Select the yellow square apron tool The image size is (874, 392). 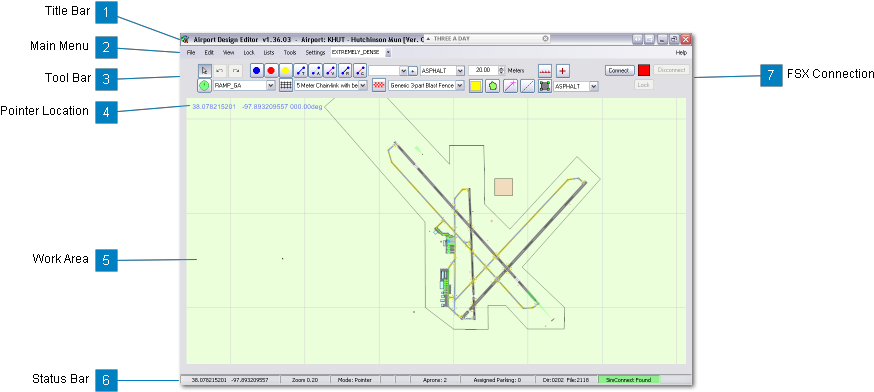(x=475, y=86)
